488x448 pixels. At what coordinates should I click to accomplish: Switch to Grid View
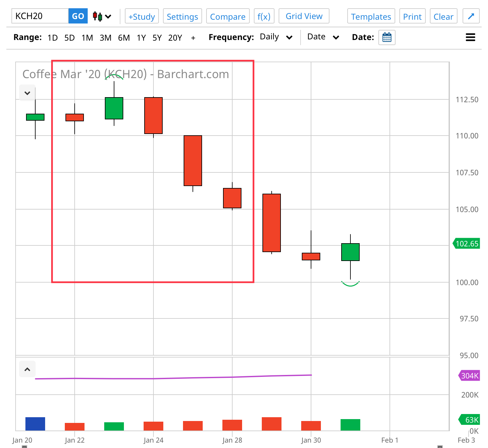[x=304, y=16]
